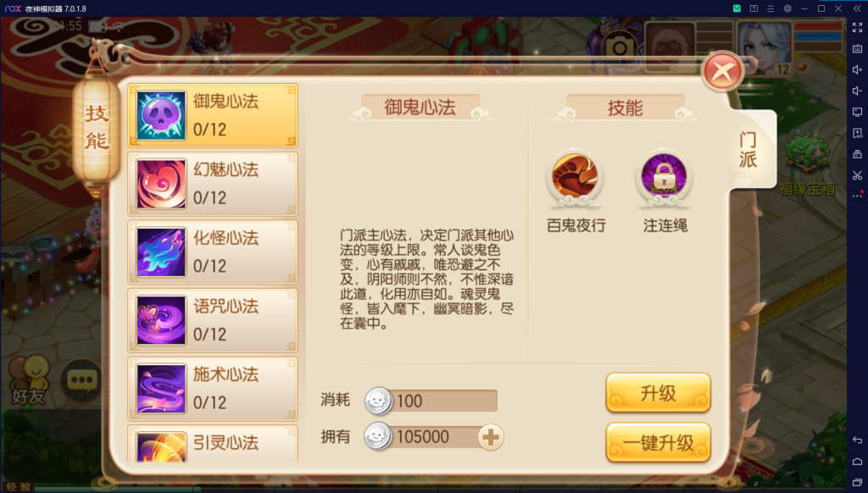The image size is (868, 493).
Task: Pick the 语咒心法 purple swirl skill
Action: click(213, 320)
